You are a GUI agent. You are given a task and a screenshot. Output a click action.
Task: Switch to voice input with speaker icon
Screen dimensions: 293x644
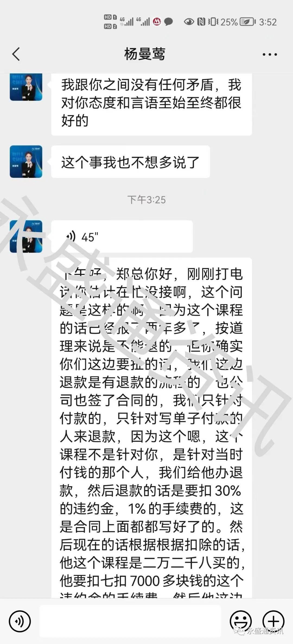(20, 621)
